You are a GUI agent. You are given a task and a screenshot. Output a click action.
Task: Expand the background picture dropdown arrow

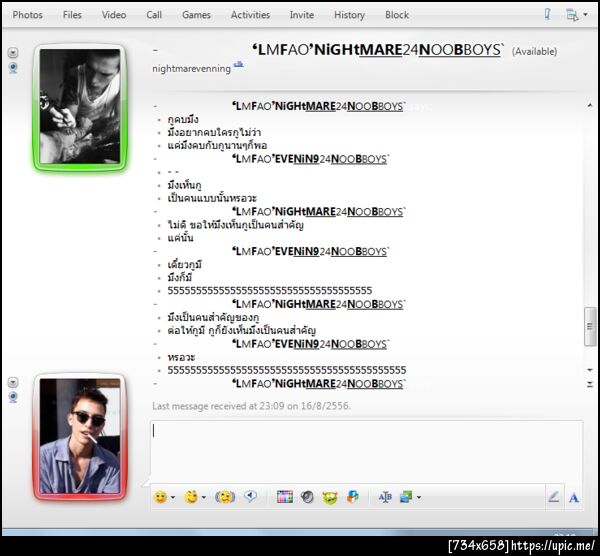419,497
